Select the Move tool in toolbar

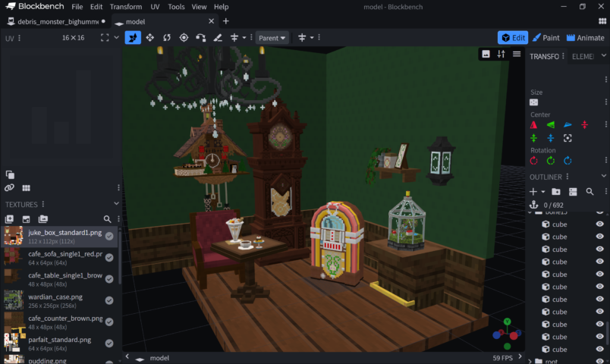pos(149,37)
